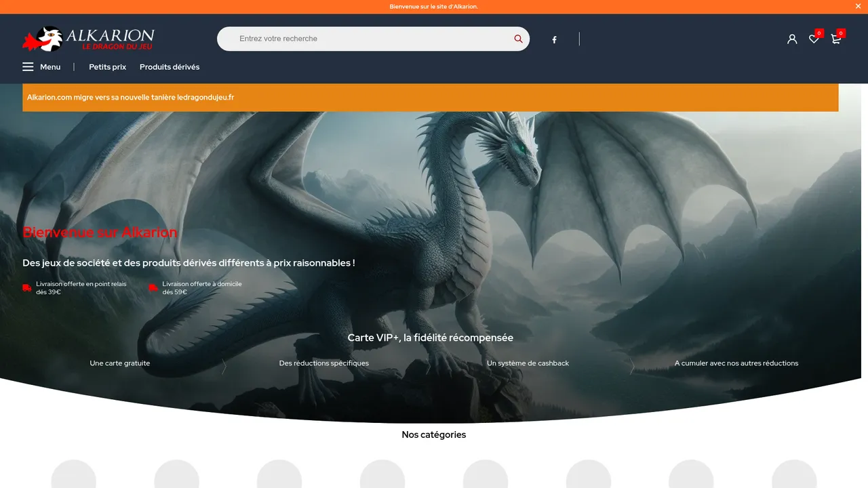The image size is (868, 488).
Task: Open the hamburger Menu
Action: coord(41,67)
